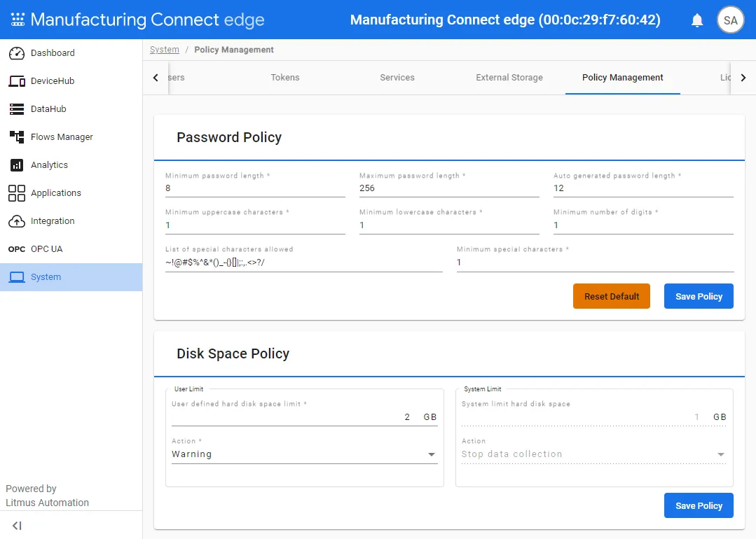Viewport: 756px width, 539px height.
Task: Switch to the Tokens tab
Action: click(x=285, y=78)
